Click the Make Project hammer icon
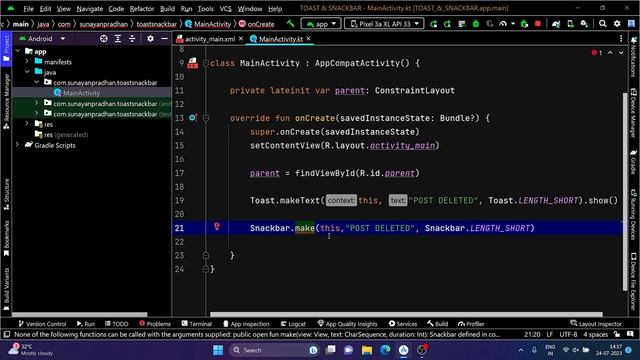Image resolution: width=640 pixels, height=360 pixels. click(290, 24)
